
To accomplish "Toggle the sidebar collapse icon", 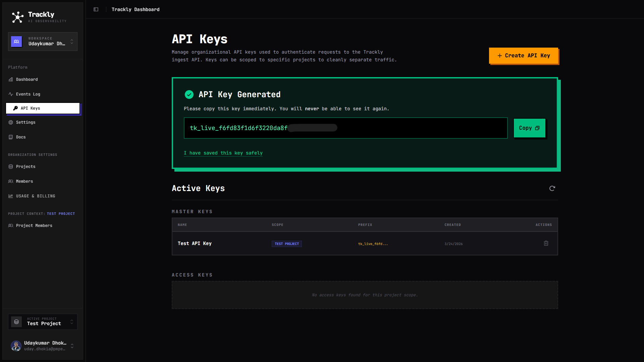I will point(96,9).
